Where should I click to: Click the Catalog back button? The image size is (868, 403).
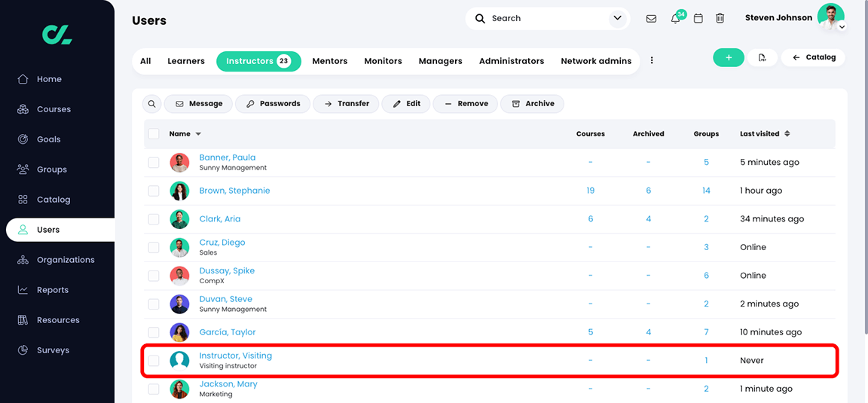(813, 57)
